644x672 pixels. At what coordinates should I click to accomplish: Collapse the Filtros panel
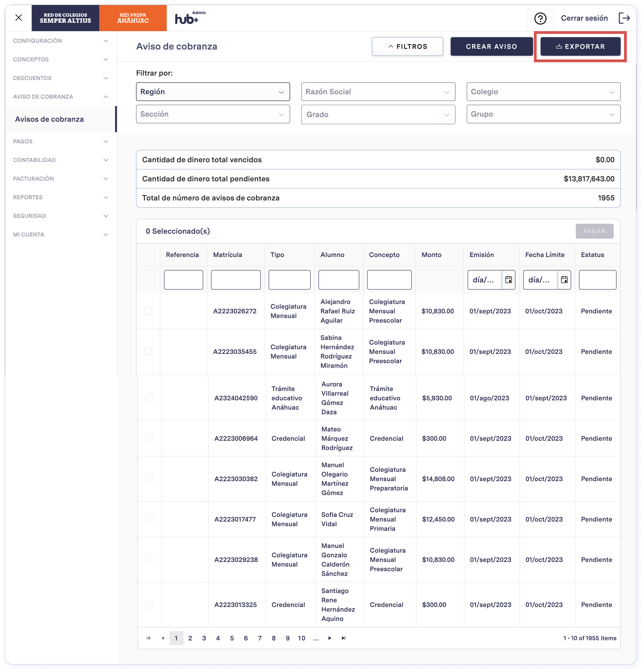(x=407, y=46)
